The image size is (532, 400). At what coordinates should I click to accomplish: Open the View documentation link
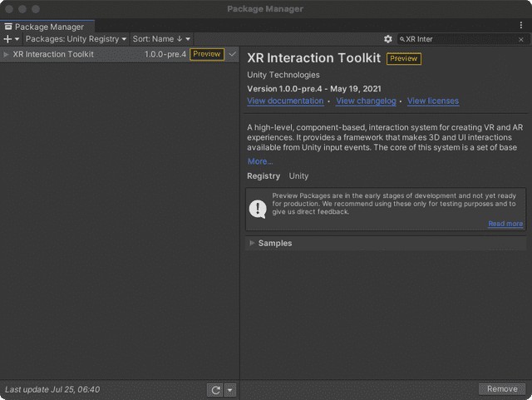(285, 101)
